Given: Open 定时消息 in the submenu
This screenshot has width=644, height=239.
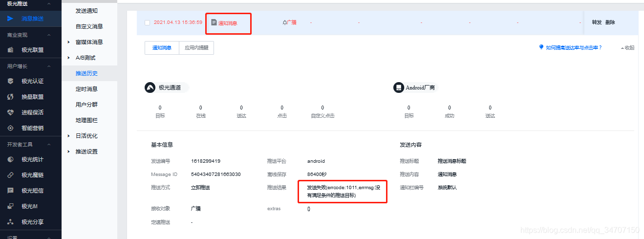Looking at the screenshot, I should [86, 89].
